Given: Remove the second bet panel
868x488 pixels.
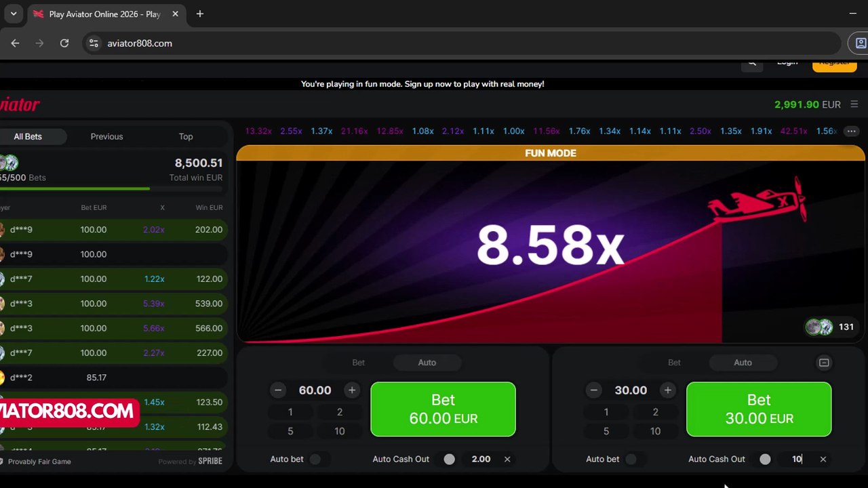Looking at the screenshot, I should (824, 363).
